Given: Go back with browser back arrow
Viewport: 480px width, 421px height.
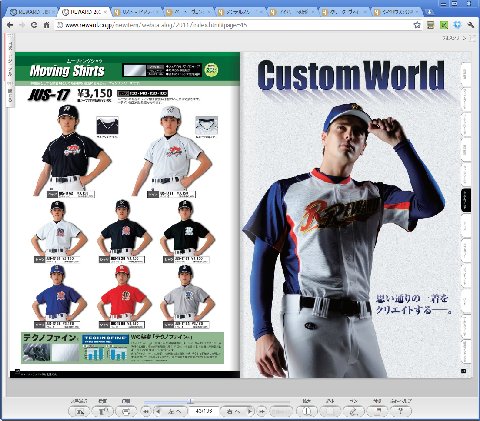Looking at the screenshot, I should tap(10, 25).
